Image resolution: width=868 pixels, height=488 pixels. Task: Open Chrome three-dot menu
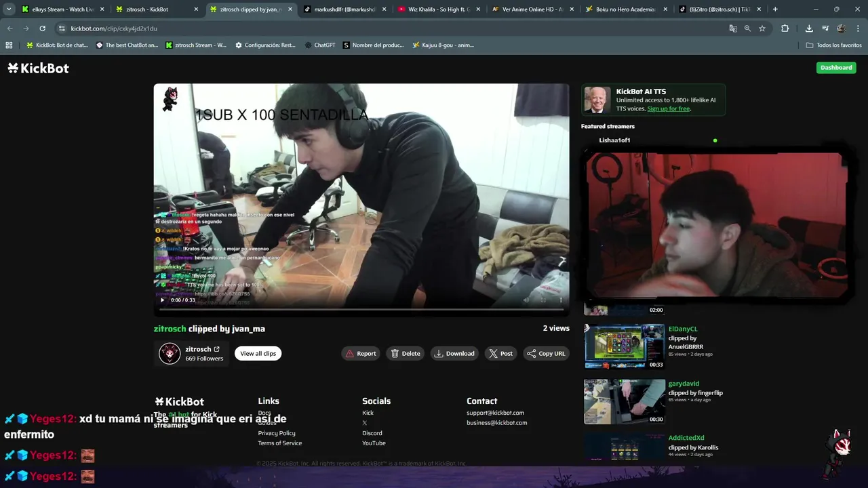click(x=858, y=28)
